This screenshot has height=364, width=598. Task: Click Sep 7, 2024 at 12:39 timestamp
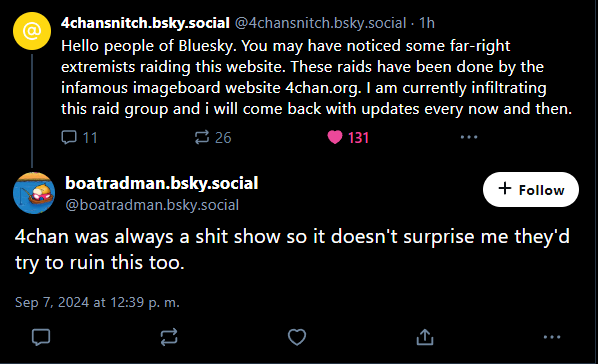(x=97, y=302)
